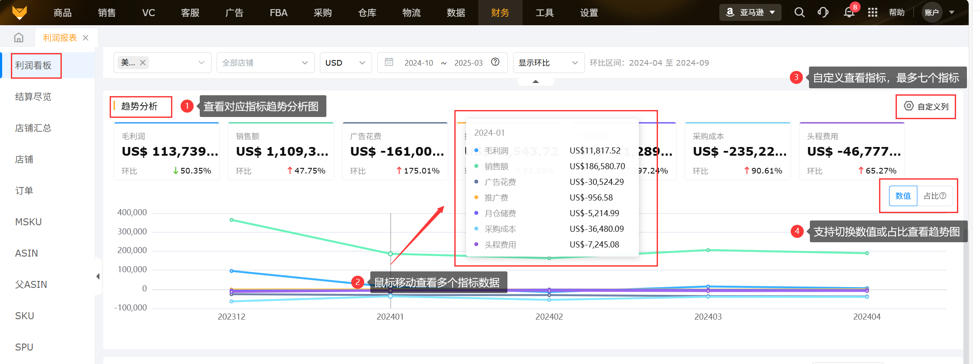Viewport: 980px width, 364px height.
Task: Open the 财务 menu
Action: [x=500, y=13]
